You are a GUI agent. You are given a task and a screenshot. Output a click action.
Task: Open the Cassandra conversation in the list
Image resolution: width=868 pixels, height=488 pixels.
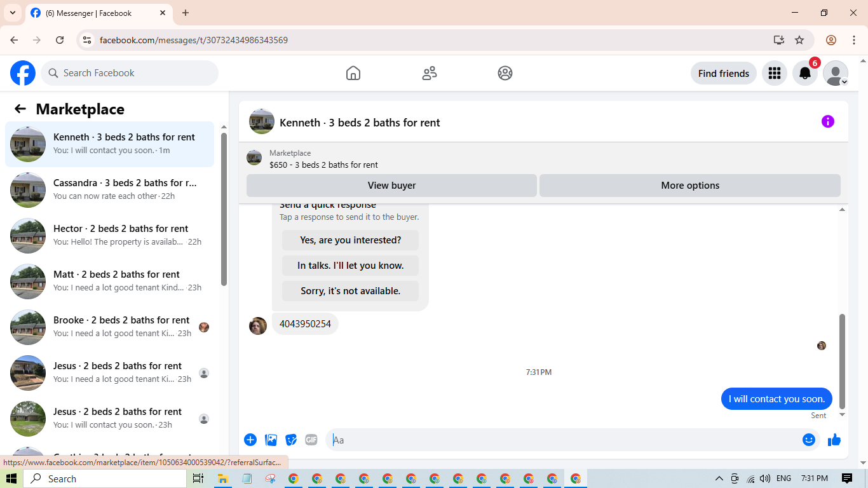tap(110, 190)
